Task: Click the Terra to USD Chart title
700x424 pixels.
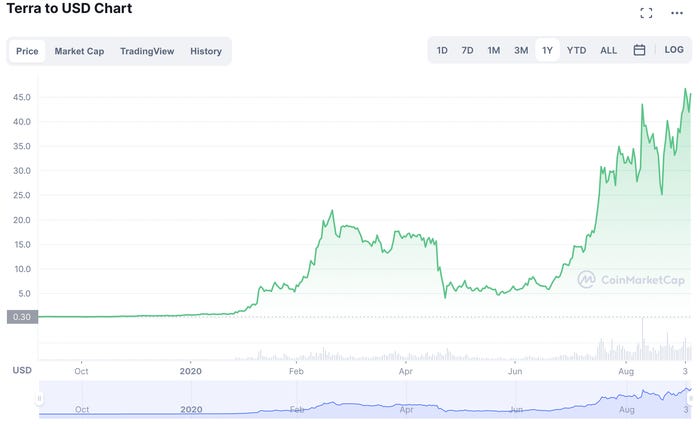Action: pos(69,8)
